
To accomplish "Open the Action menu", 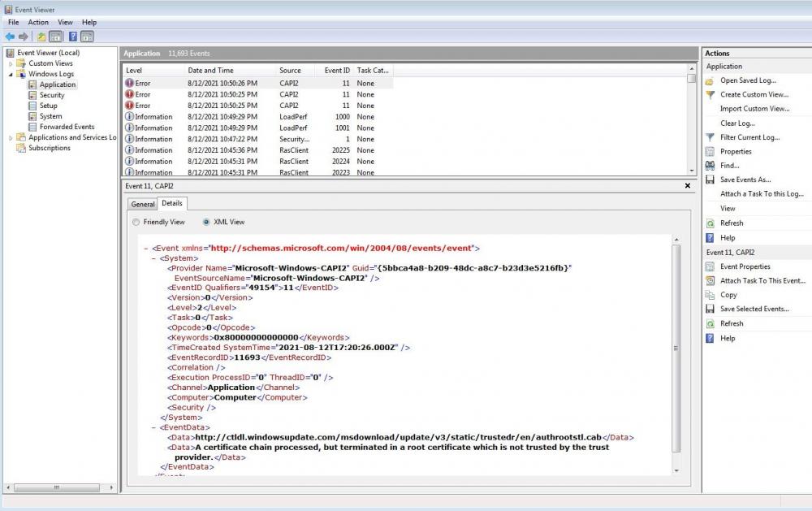I will (x=38, y=22).
